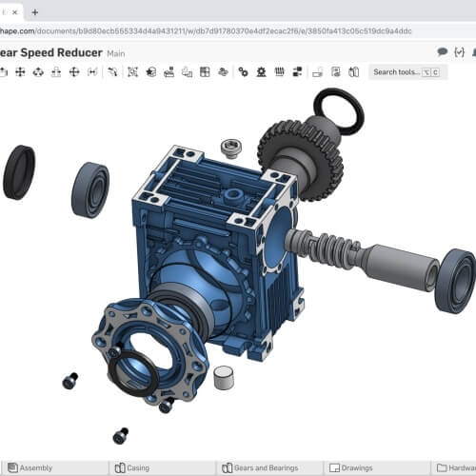This screenshot has width=476, height=476.
Task: Select the Screw relation tool
Action: point(279,72)
